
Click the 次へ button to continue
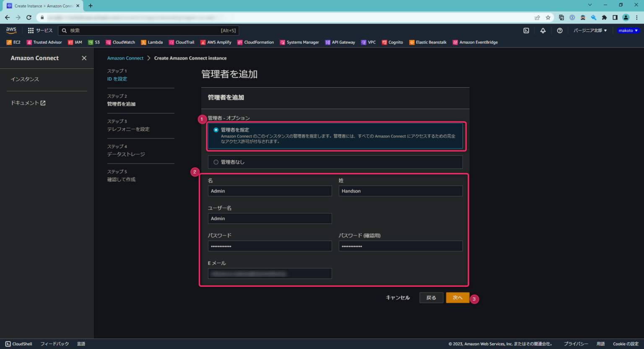[457, 297]
